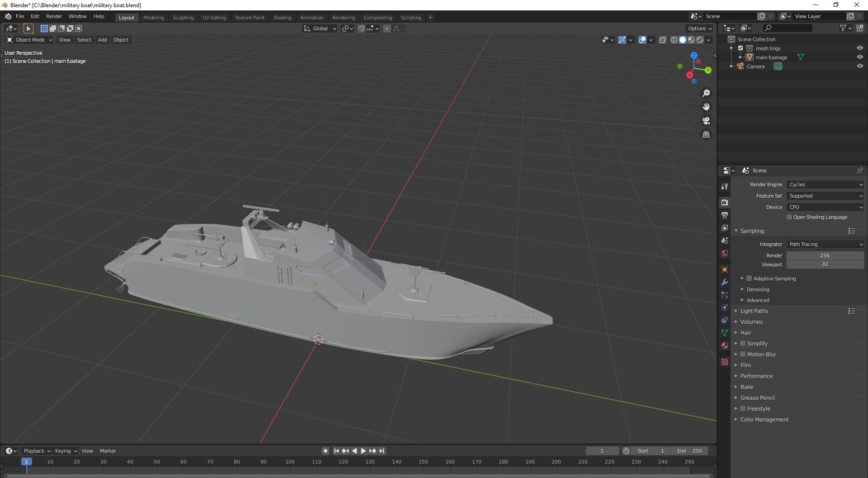
Task: Open the Object Mode dropdown
Action: pos(29,40)
